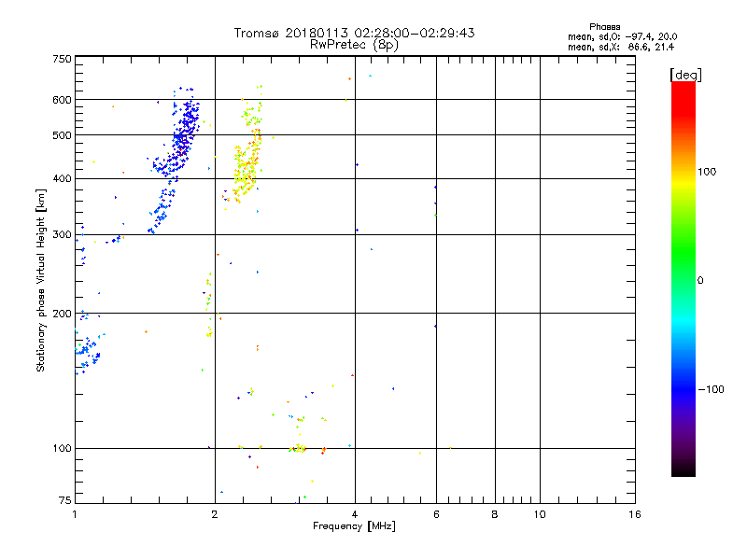Screen dimensions: 747x560
Task: Click the x-axis tick label '1'
Action: pyautogui.click(x=75, y=514)
